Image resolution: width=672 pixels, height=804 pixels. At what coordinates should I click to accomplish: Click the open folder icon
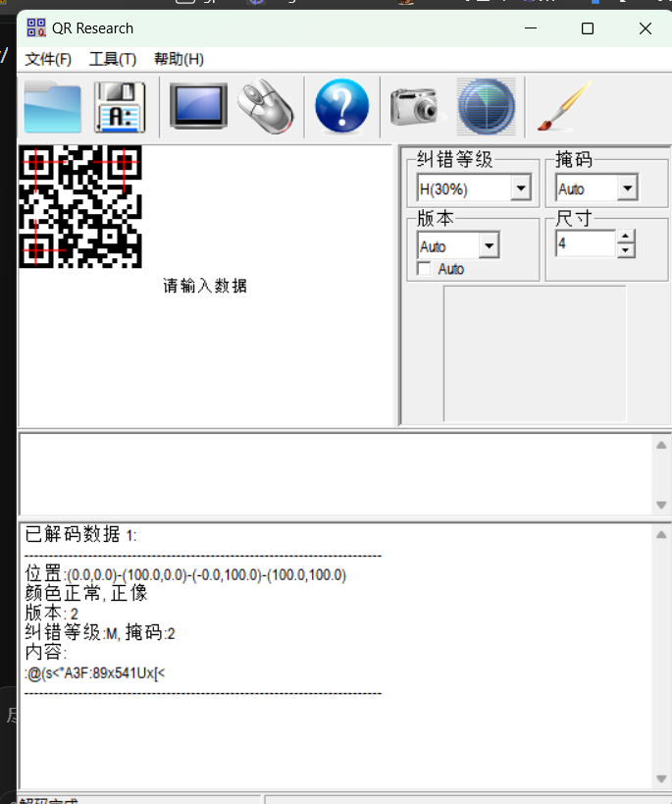tap(52, 107)
